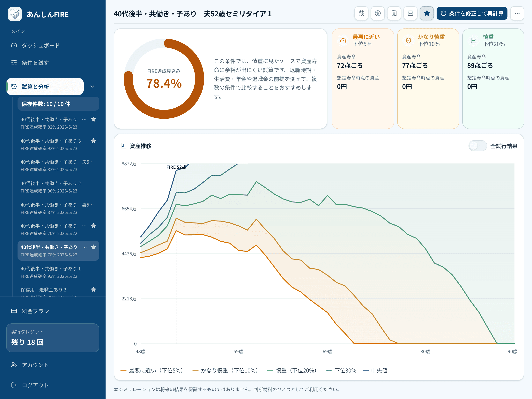Screen dimensions: 532x399
Task: Open 条件を試す in the sidebar
Action: [x=53, y=63]
